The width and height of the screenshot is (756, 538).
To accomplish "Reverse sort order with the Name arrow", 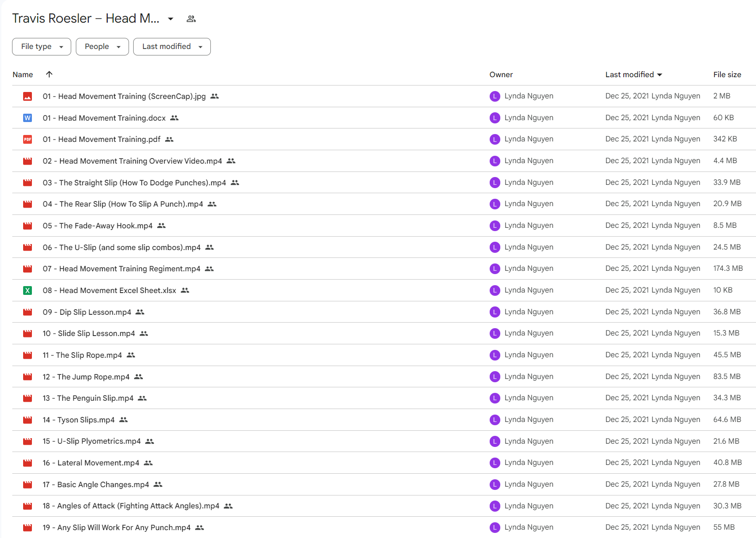I will 49,74.
